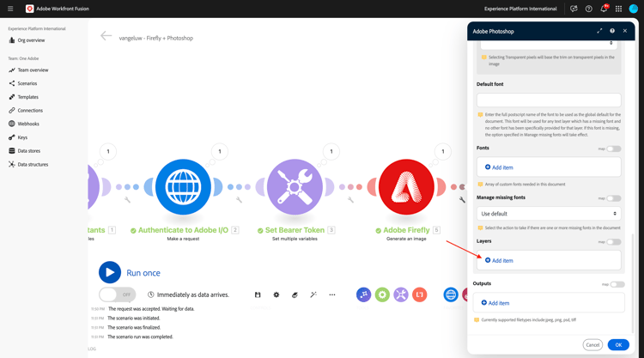Click the Cancel button

(592, 345)
